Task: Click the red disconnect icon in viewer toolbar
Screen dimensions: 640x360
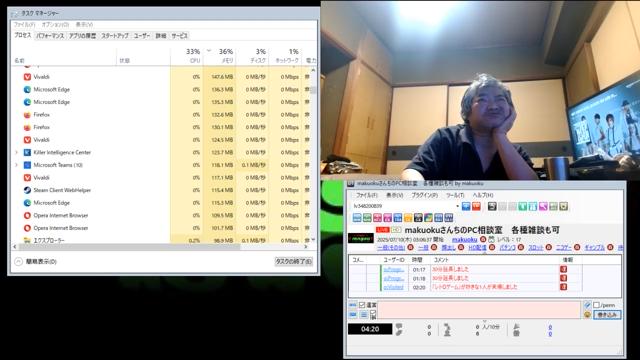Action: pos(476,207)
